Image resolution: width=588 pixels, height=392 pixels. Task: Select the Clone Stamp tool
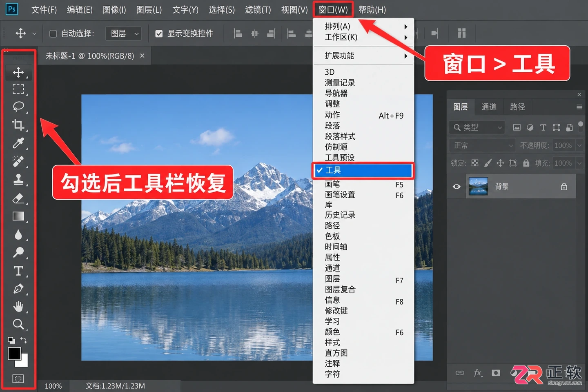(x=18, y=179)
